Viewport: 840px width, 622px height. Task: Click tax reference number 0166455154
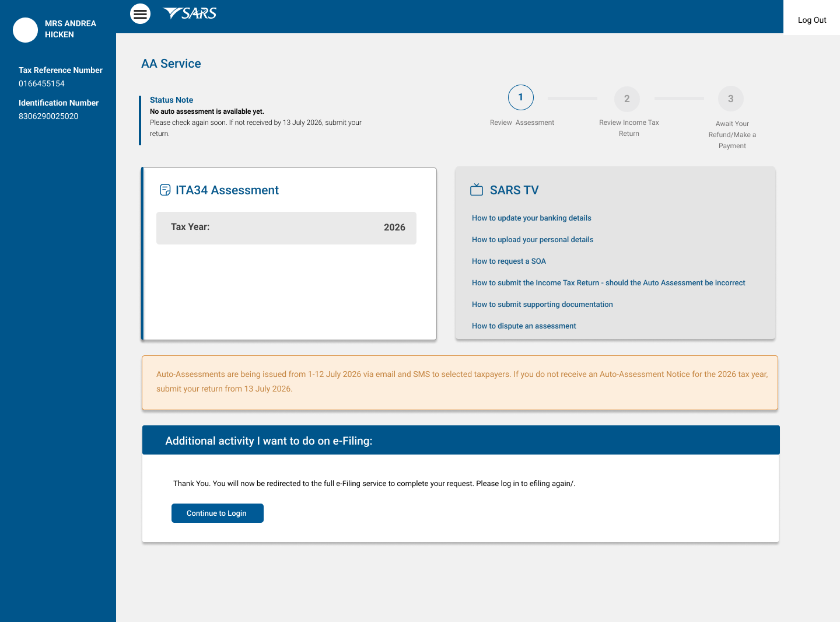pyautogui.click(x=41, y=83)
